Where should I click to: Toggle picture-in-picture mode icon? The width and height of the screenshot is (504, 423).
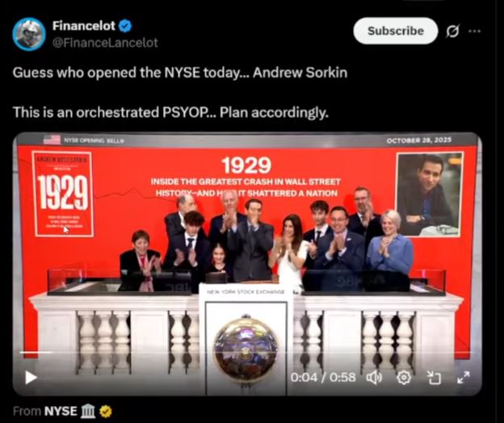click(x=434, y=378)
